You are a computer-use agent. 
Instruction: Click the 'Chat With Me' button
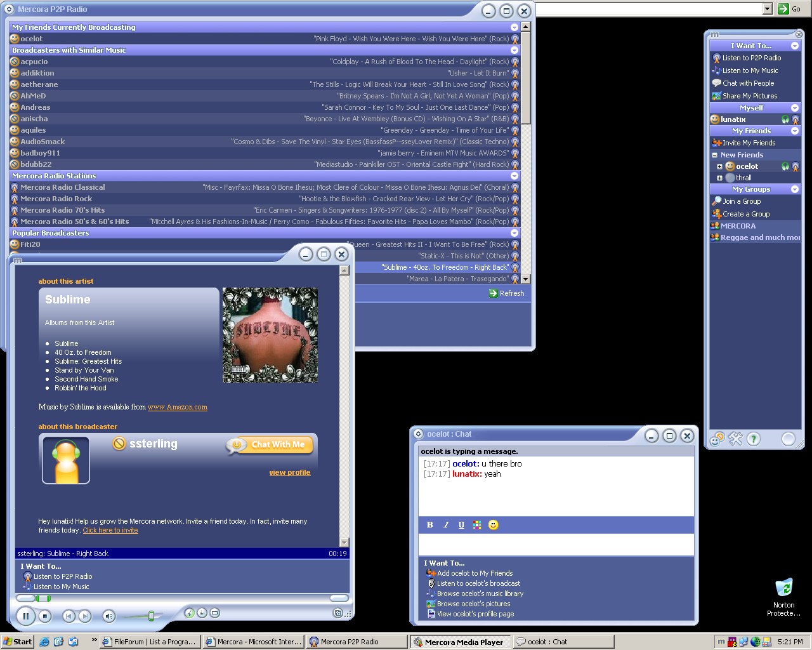tap(270, 445)
